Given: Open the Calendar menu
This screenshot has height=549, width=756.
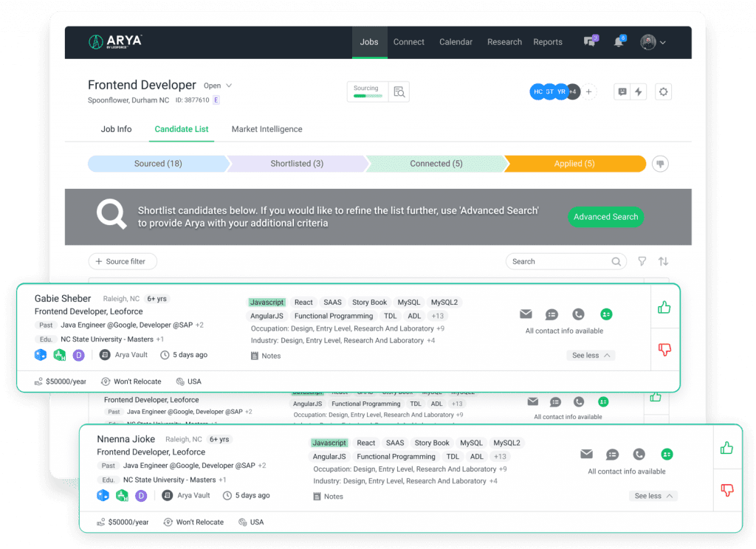Looking at the screenshot, I should [456, 42].
